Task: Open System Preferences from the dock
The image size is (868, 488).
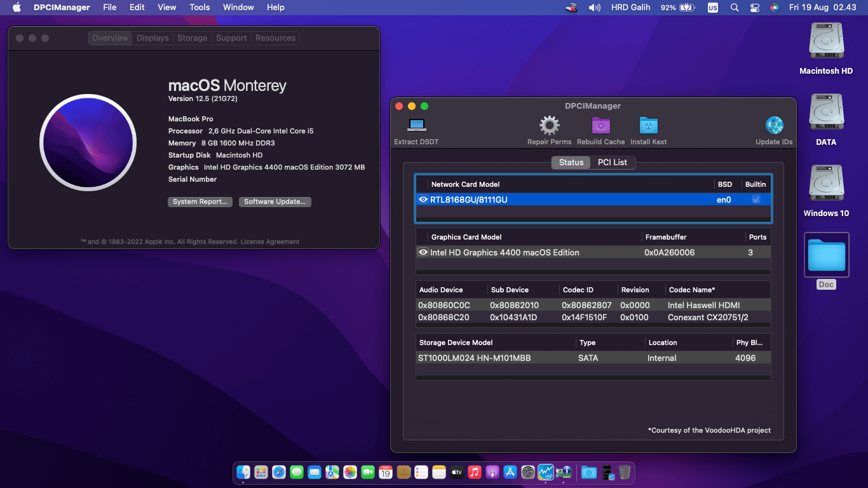Action: point(527,472)
